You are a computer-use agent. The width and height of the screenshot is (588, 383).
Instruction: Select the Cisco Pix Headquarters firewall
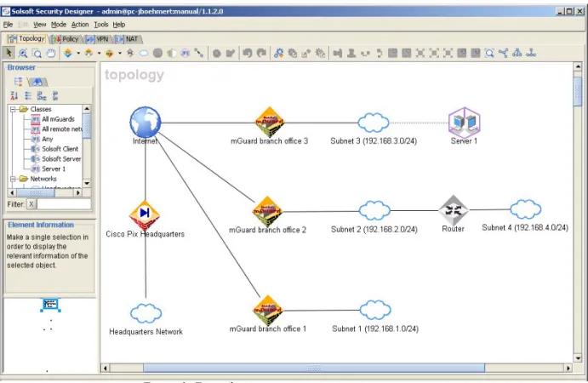click(145, 215)
